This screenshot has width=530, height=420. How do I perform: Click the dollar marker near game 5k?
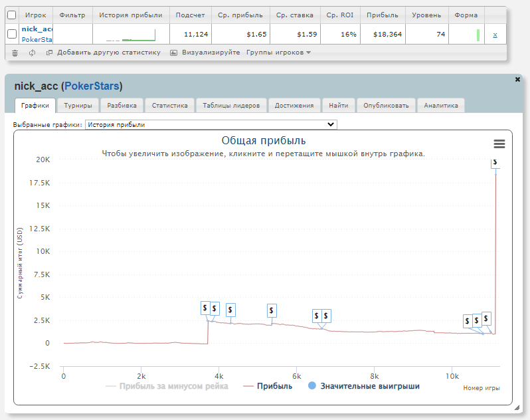[x=272, y=310]
